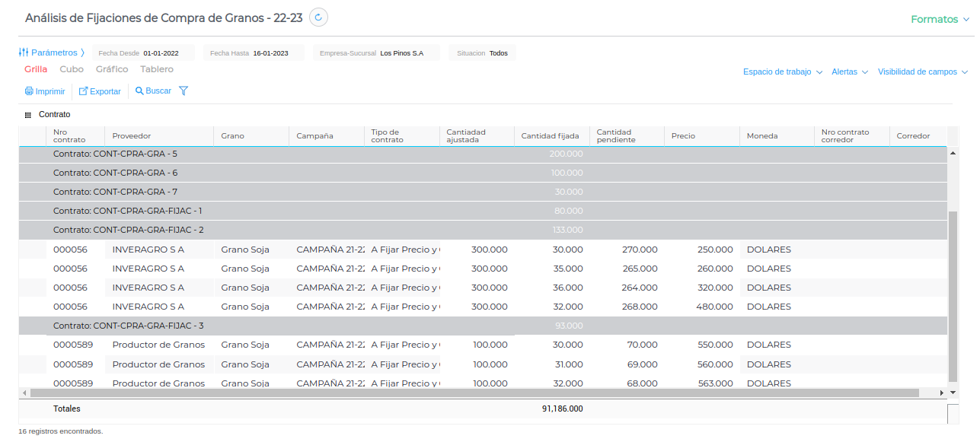The image size is (980, 442).
Task: Select price cell 560.000
Action: [702, 364]
